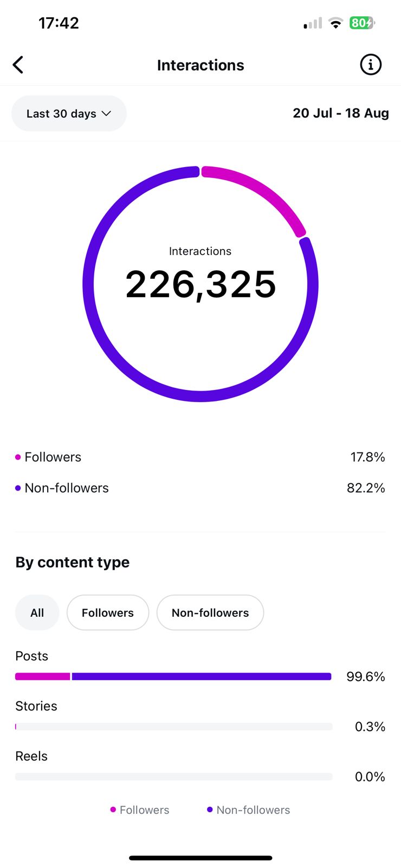Tap the Followers 17.8% row
This screenshot has width=401, height=868.
tap(200, 457)
